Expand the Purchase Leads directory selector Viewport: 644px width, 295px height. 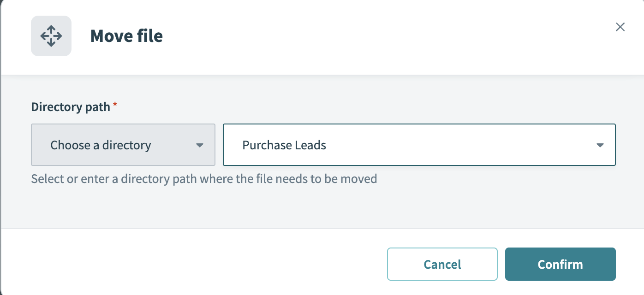[600, 145]
